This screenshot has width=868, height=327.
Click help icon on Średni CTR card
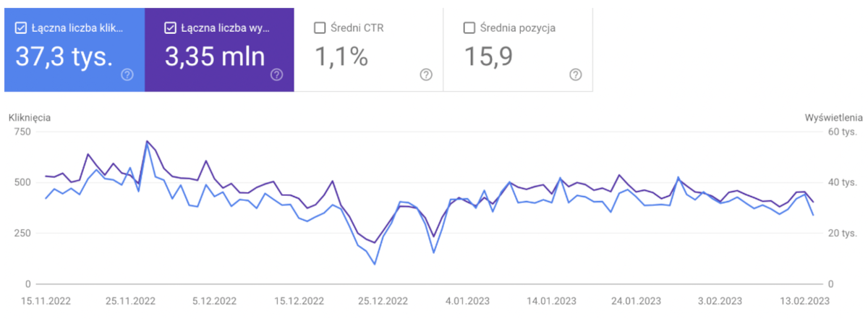(x=426, y=75)
